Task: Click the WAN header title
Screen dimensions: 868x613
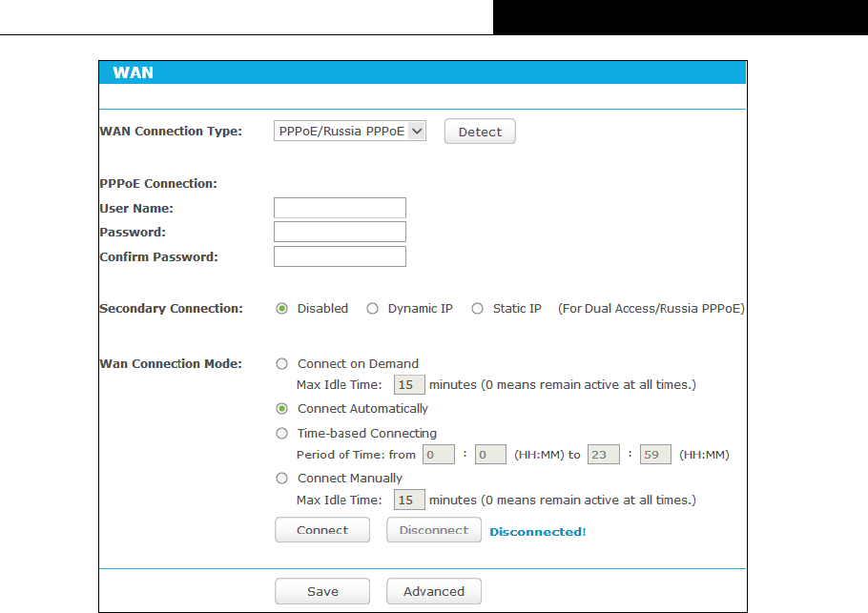Action: click(133, 72)
